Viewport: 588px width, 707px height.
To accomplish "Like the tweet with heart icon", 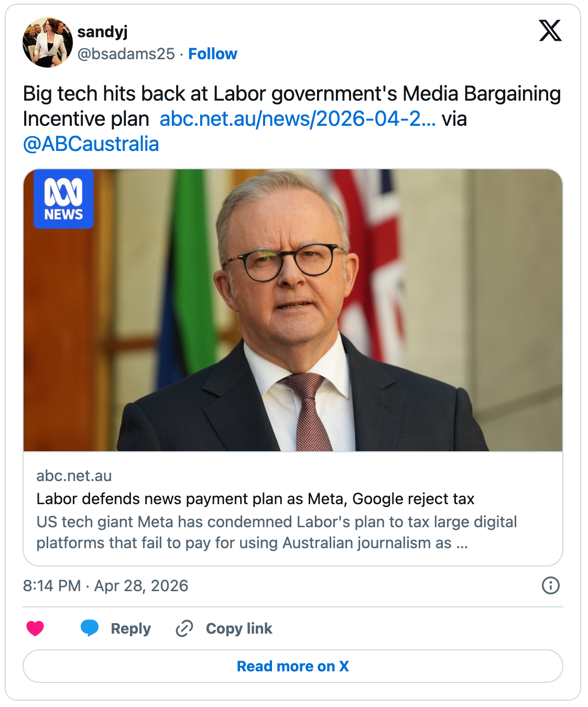I will tap(35, 628).
